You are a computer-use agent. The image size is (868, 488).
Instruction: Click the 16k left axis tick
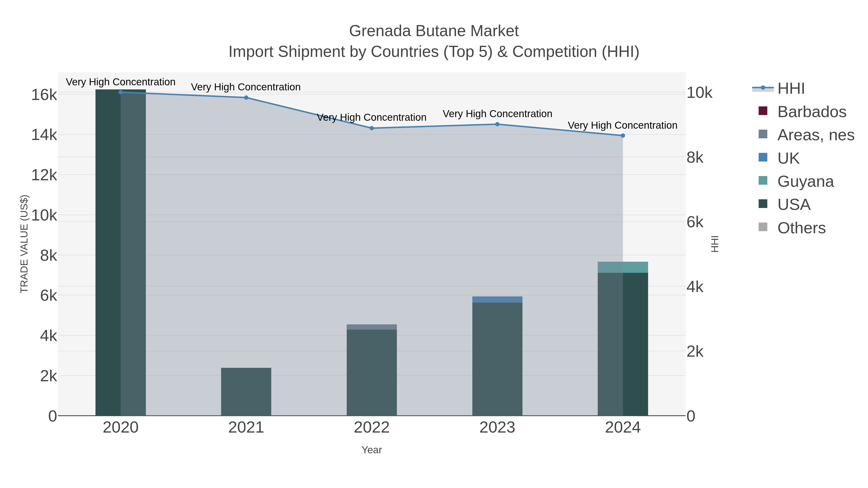click(44, 95)
